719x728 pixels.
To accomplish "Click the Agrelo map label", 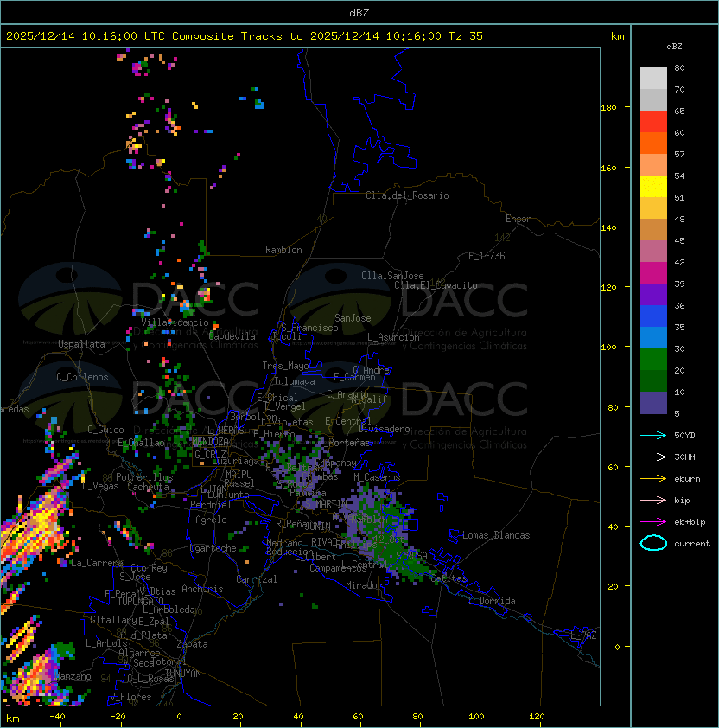I will [x=211, y=520].
